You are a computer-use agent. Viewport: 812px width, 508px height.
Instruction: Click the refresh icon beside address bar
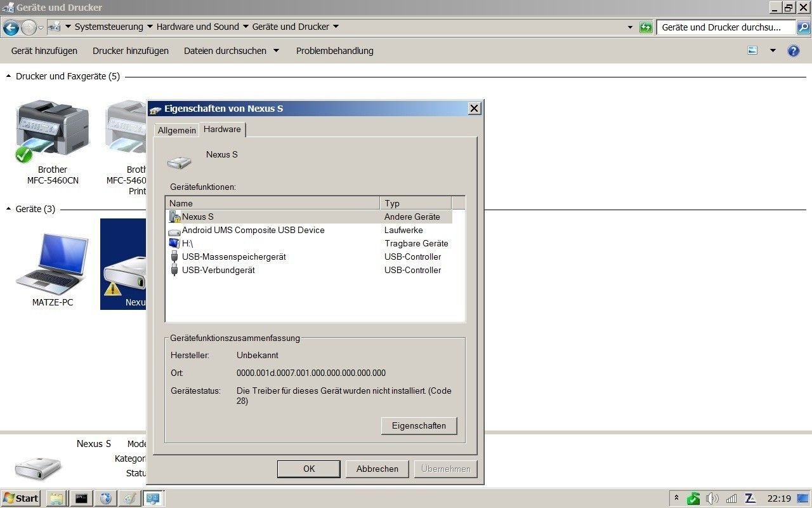click(646, 27)
